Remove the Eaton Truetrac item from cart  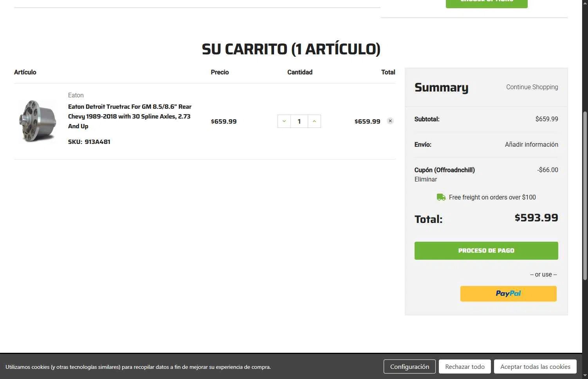click(x=390, y=121)
